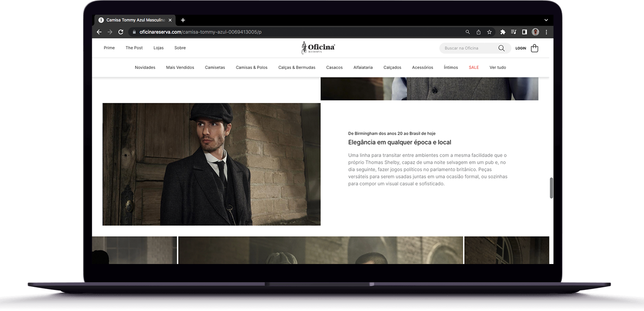This screenshot has width=644, height=311.
Task: Visit The Post section
Action: coord(134,47)
